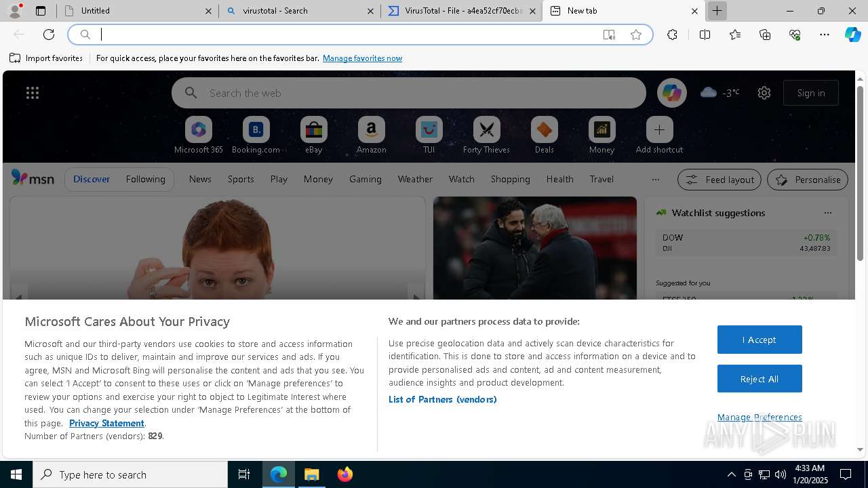Open Copilot icon beside web search

(671, 93)
